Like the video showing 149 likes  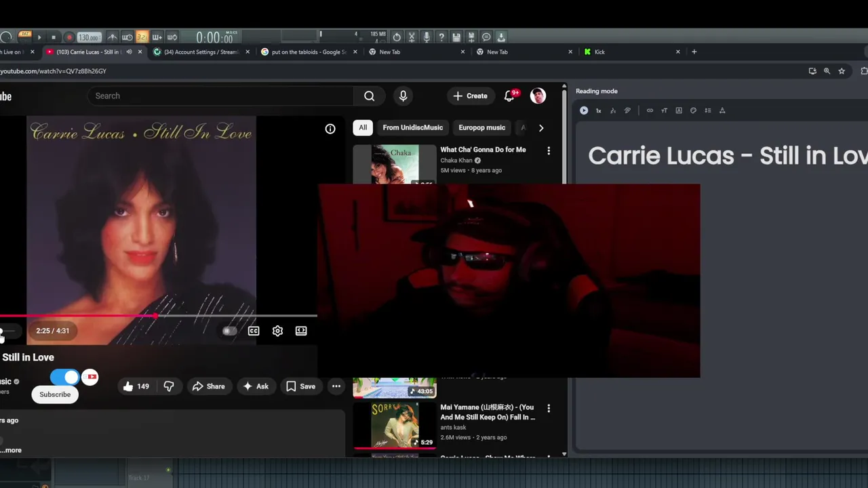pos(136,386)
